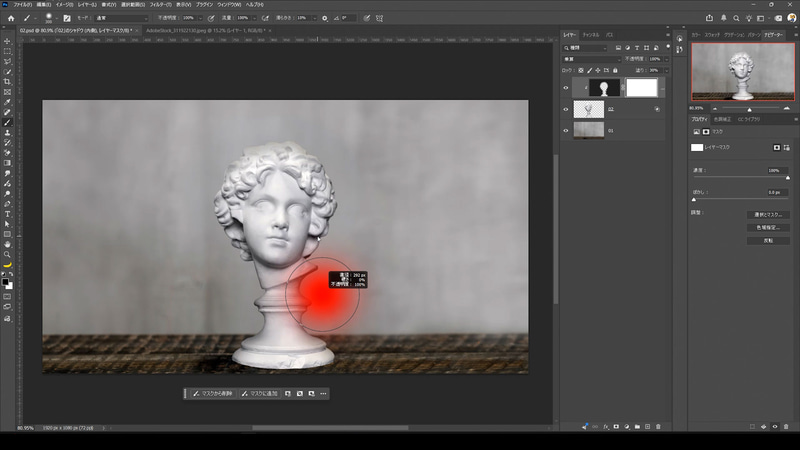800x450 pixels.
Task: Hide the shadow layer with mask
Action: [565, 88]
